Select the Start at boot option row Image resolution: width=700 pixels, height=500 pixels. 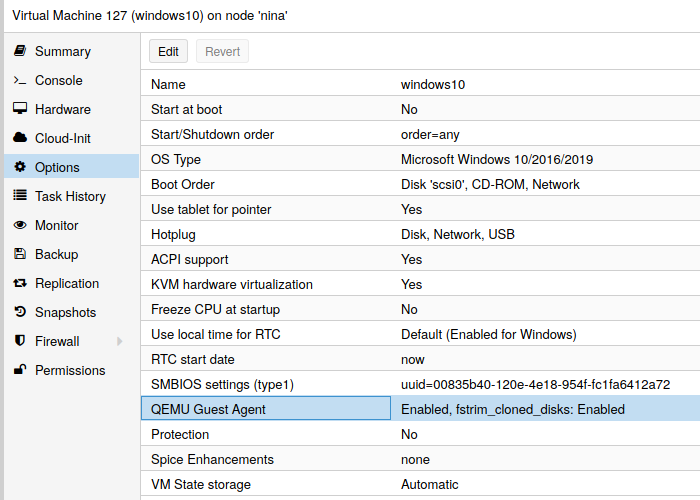(x=420, y=109)
